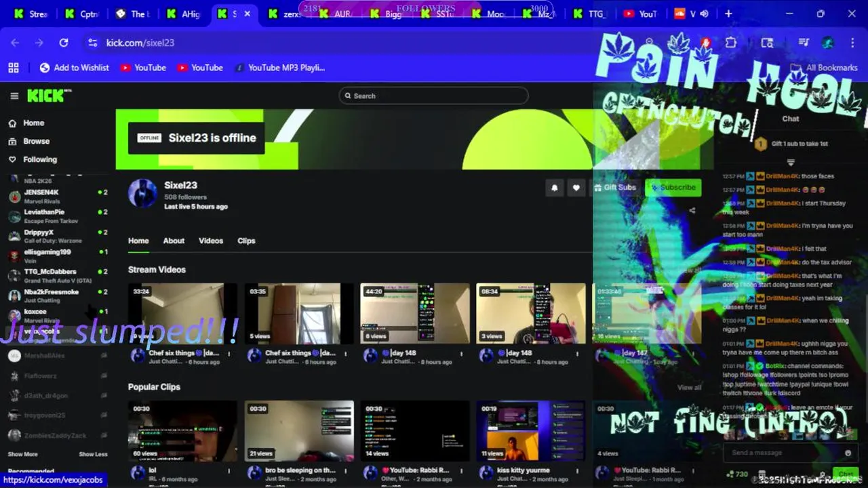Open the Chrome three-dot menu
Image resolution: width=868 pixels, height=488 pixels.
pos(852,43)
